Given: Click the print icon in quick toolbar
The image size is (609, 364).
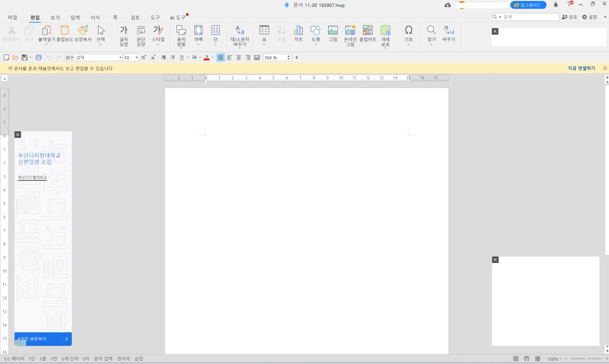Looking at the screenshot, I should [39, 57].
